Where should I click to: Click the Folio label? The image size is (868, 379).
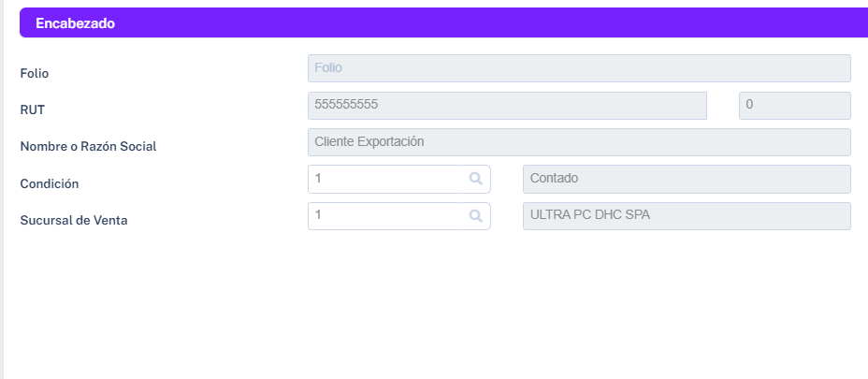[x=35, y=73]
